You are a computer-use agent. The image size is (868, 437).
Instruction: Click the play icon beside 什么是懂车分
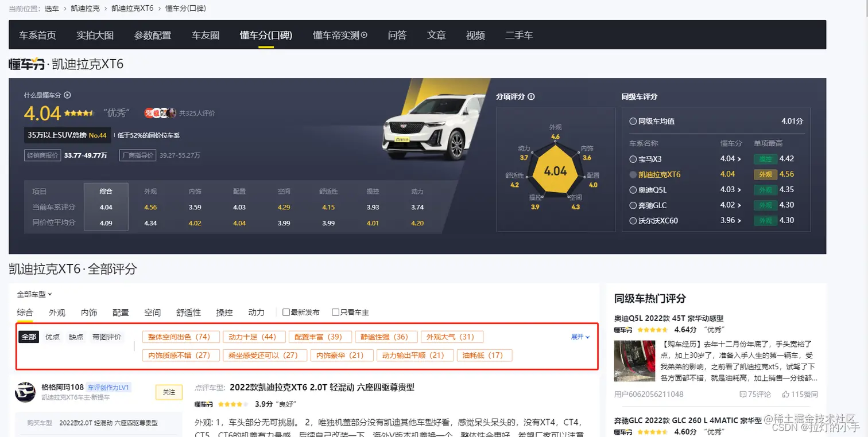pyautogui.click(x=67, y=95)
